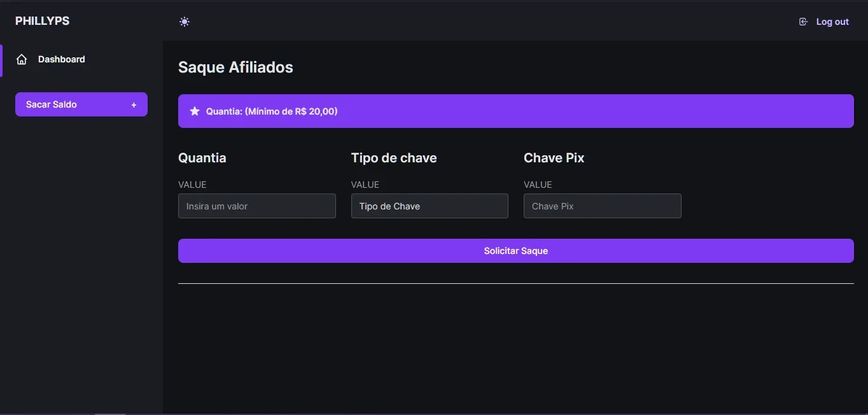The height and width of the screenshot is (415, 868).
Task: Click the Quantia section heading
Action: coord(202,158)
